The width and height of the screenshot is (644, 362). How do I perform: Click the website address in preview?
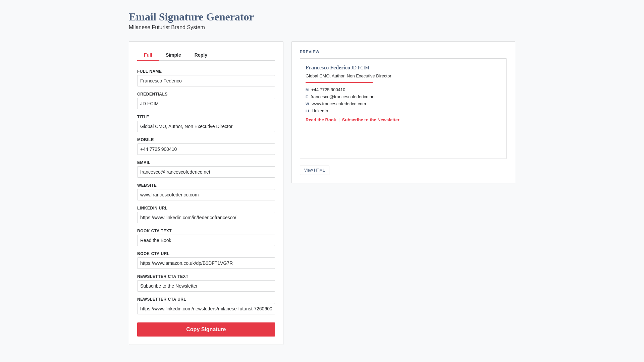pyautogui.click(x=338, y=104)
